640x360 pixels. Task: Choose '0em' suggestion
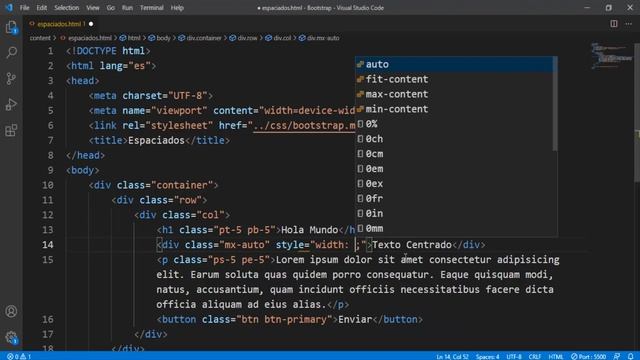click(454, 169)
